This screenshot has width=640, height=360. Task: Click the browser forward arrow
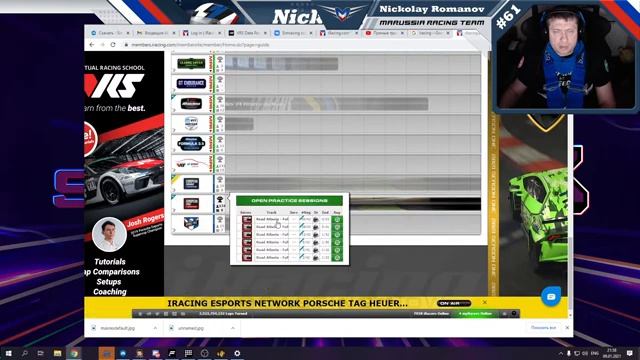[x=102, y=44]
